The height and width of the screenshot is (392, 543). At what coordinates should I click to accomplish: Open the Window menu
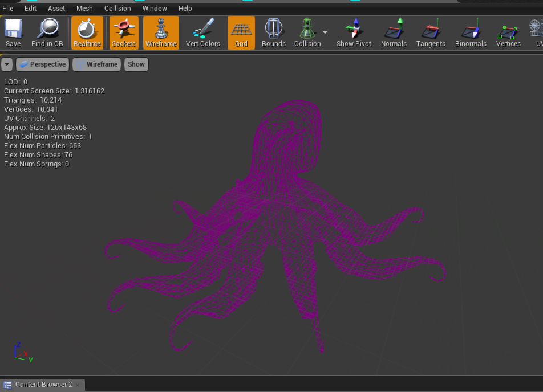pyautogui.click(x=155, y=9)
